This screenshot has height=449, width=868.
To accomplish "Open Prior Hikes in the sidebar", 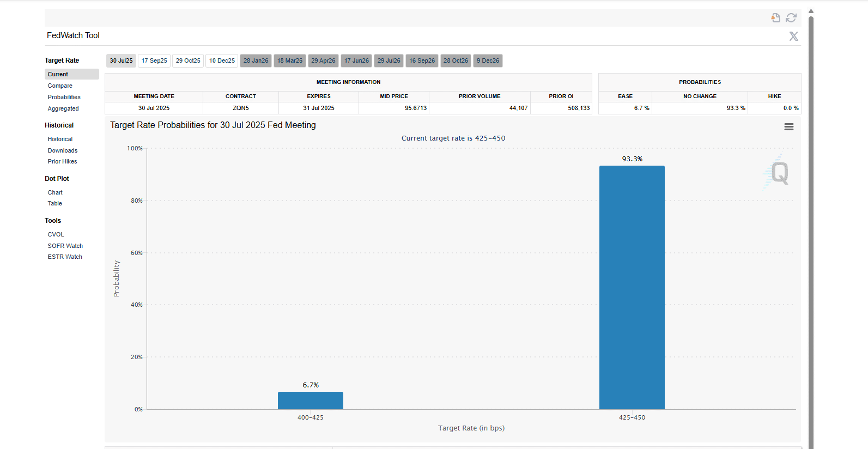I will point(62,161).
